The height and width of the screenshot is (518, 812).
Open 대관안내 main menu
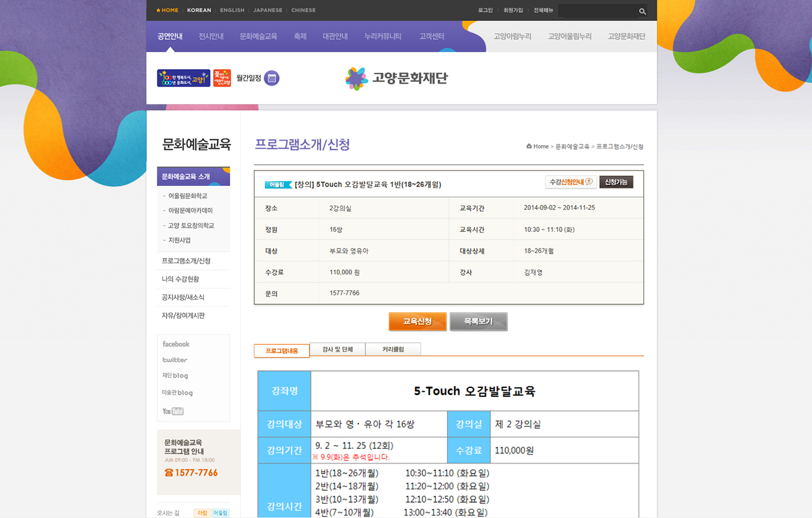(335, 36)
